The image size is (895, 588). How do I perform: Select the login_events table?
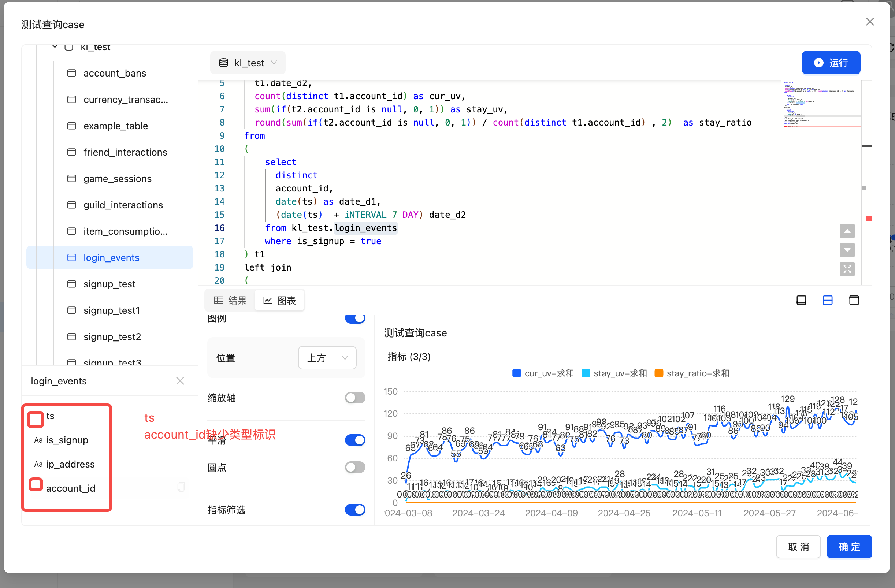(109, 257)
